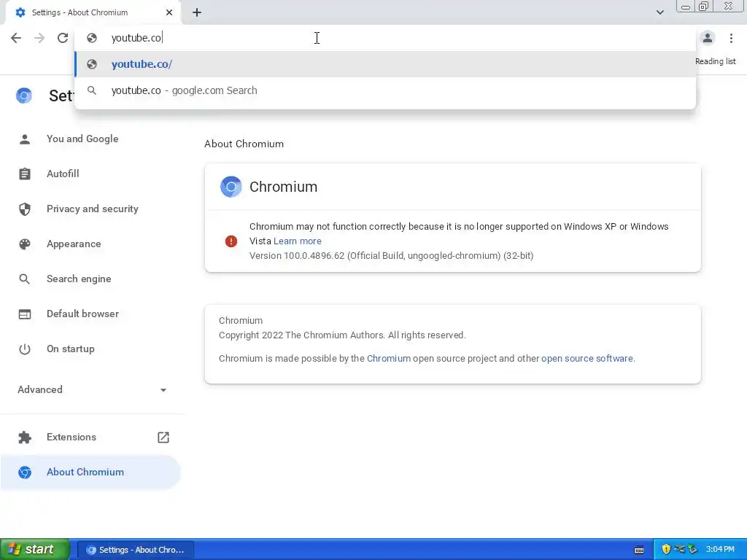This screenshot has width=747, height=560.
Task: Click the magnifier icon beside Search engine
Action: coord(25,279)
